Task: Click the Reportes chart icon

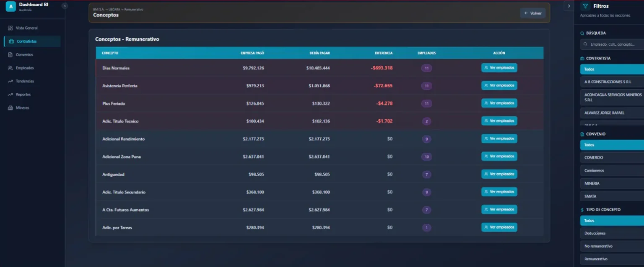Action: tap(10, 95)
